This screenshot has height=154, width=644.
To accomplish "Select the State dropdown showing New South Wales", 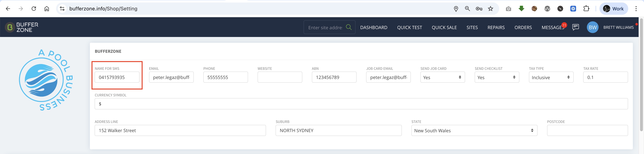I will [474, 130].
